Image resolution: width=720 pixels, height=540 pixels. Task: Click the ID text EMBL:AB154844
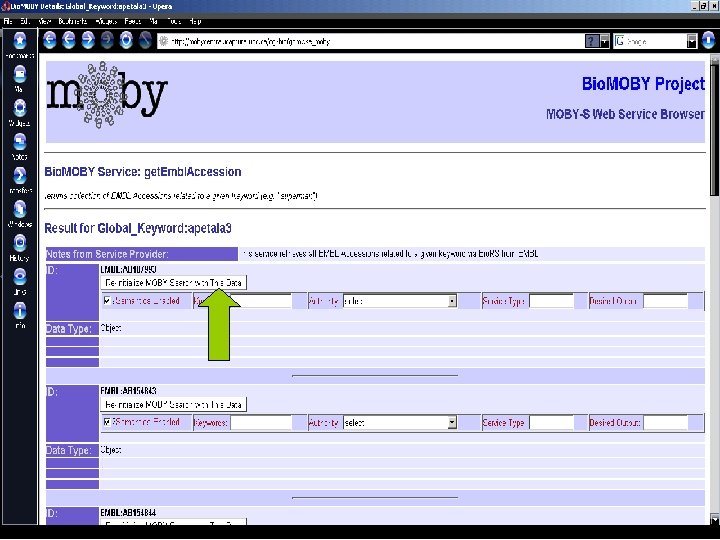(129, 512)
